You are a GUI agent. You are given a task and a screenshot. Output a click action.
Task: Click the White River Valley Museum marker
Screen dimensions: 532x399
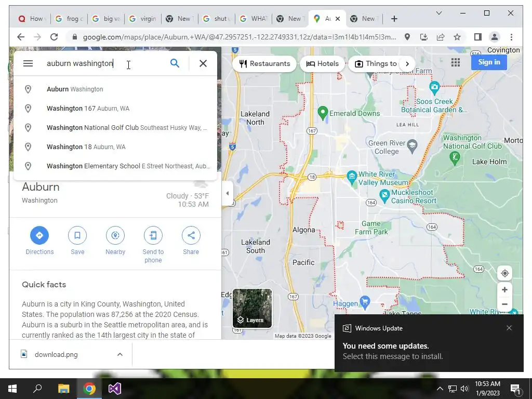point(352,177)
